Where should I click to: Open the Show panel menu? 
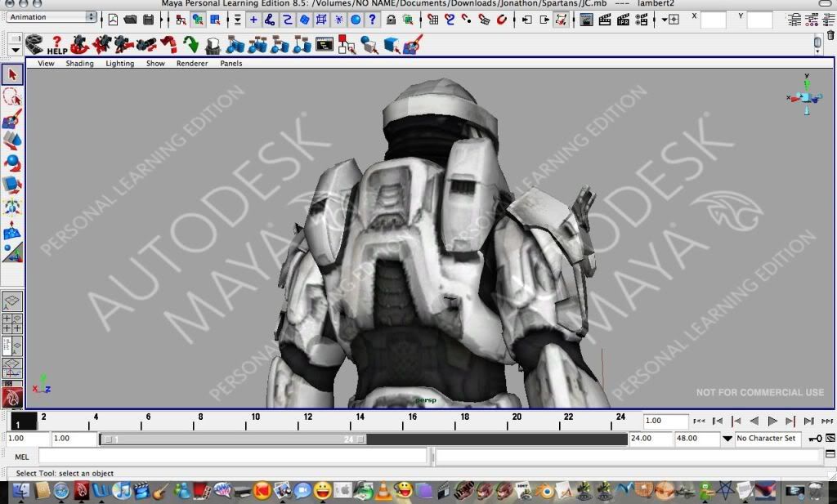(155, 64)
